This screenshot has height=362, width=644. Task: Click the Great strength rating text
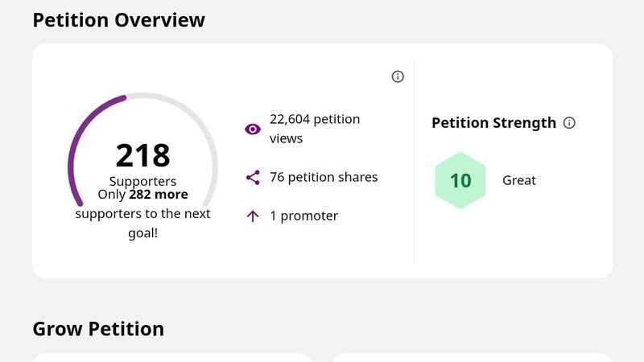point(519,180)
